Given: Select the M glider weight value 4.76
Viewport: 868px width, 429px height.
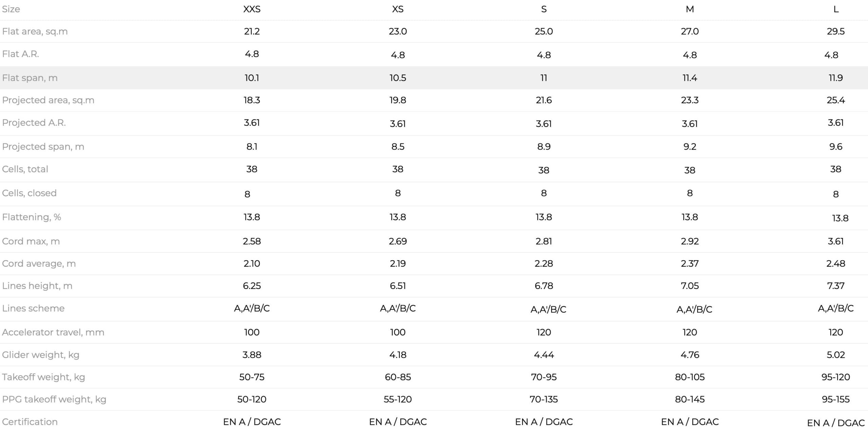Looking at the screenshot, I should pyautogui.click(x=690, y=355).
